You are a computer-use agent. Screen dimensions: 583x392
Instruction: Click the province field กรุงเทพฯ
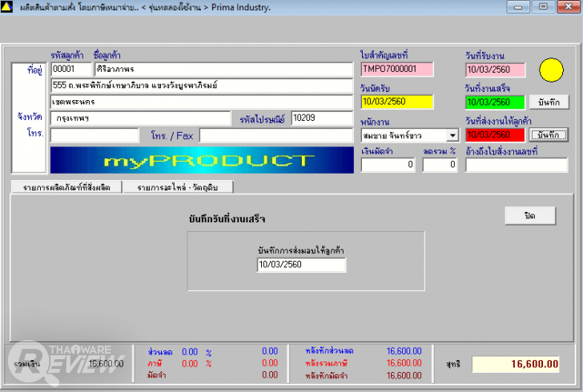[x=141, y=118]
